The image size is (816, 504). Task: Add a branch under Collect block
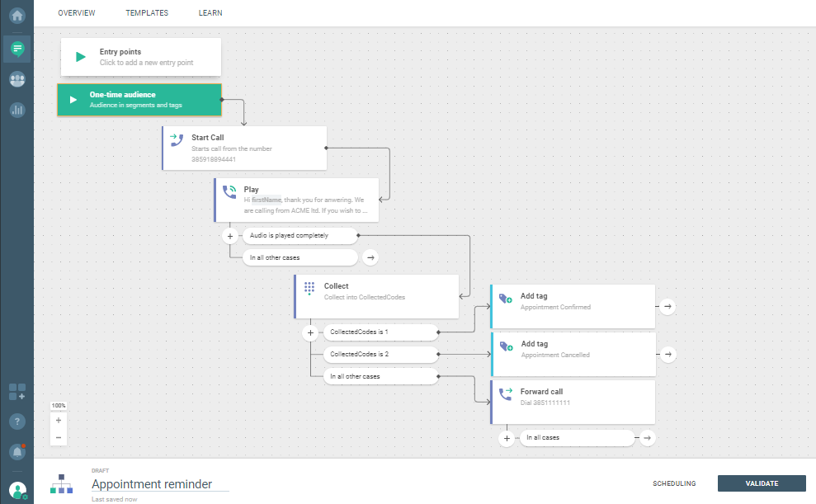tap(310, 333)
